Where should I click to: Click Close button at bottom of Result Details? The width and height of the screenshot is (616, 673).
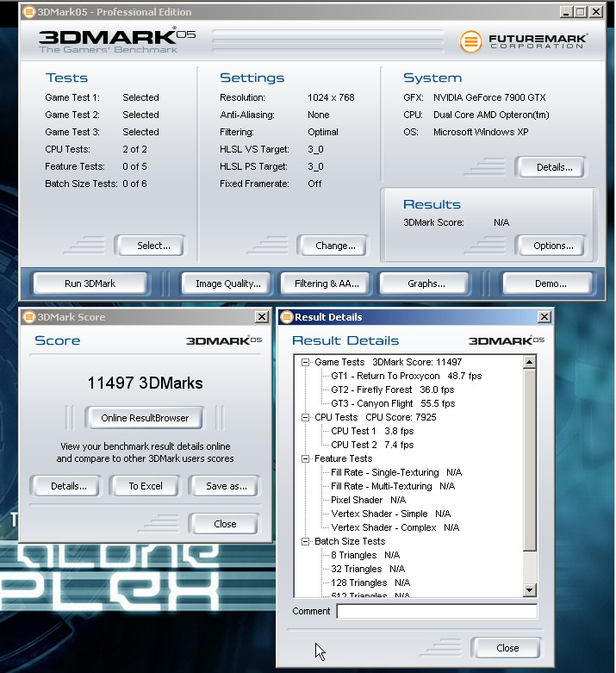(x=507, y=648)
